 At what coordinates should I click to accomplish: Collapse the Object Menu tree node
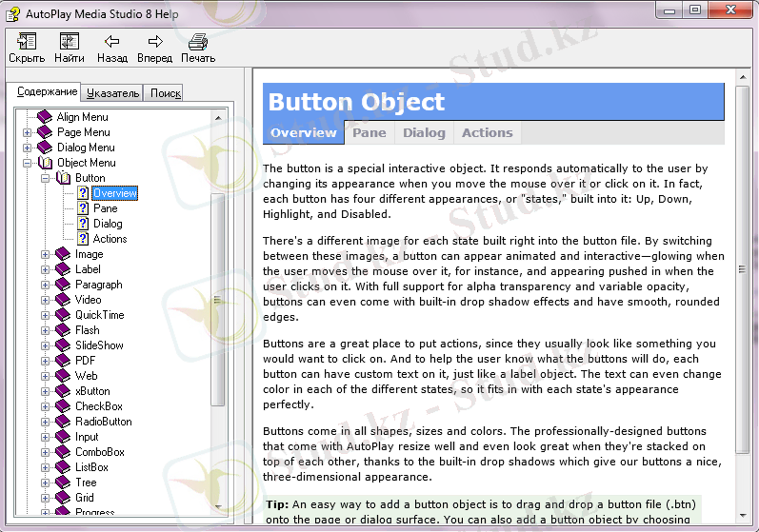[28, 163]
